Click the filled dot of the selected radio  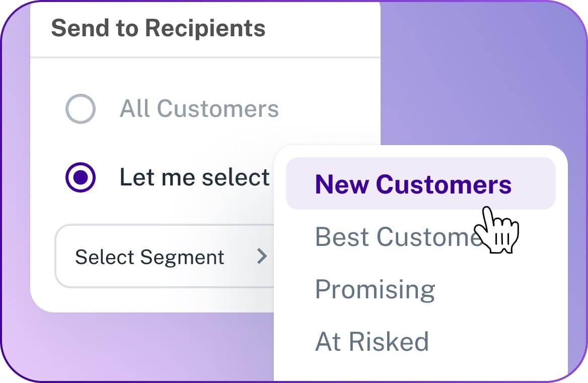[x=81, y=177]
